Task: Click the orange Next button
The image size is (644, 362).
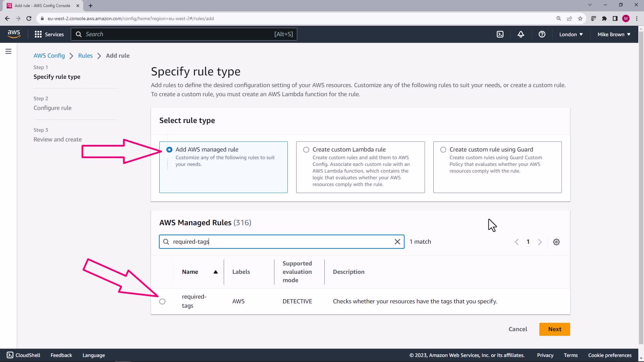Action: pyautogui.click(x=554, y=329)
